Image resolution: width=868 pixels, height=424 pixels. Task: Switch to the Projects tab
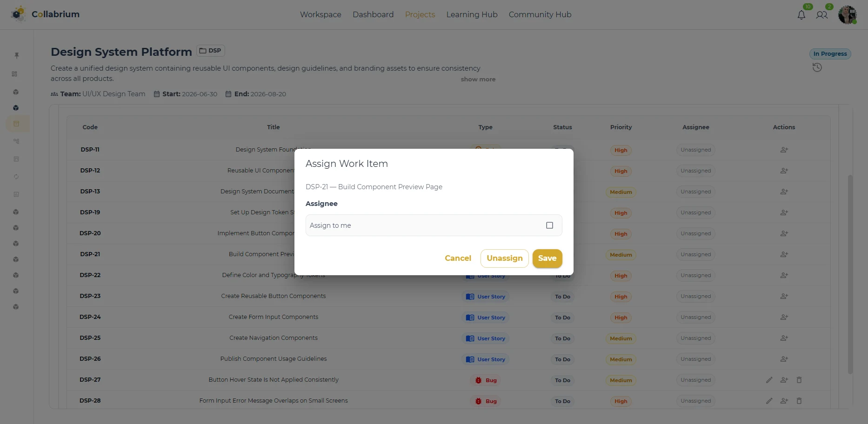pyautogui.click(x=420, y=14)
